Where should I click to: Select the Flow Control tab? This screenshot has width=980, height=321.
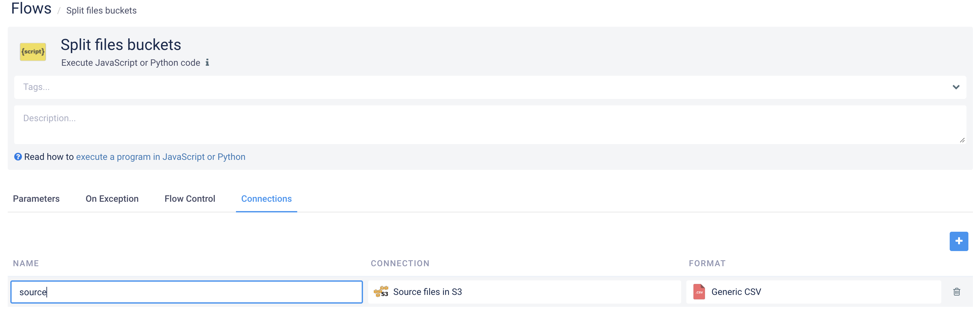(190, 199)
